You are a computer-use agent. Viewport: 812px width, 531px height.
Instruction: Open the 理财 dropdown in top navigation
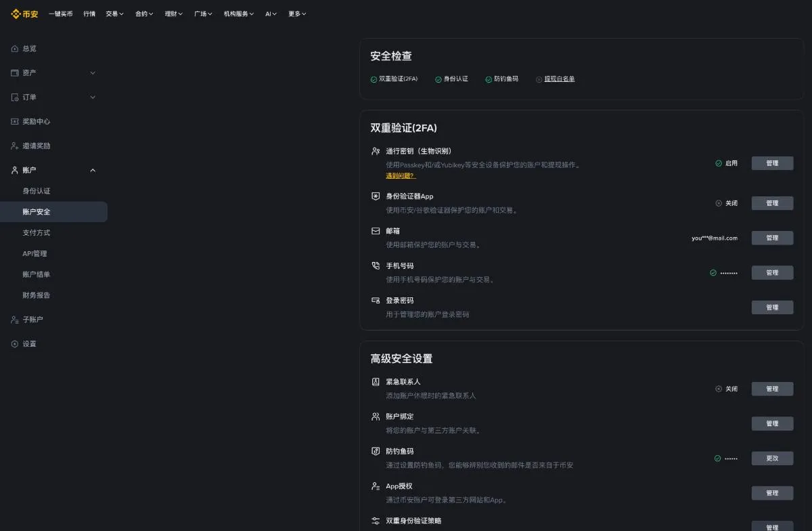coord(174,14)
